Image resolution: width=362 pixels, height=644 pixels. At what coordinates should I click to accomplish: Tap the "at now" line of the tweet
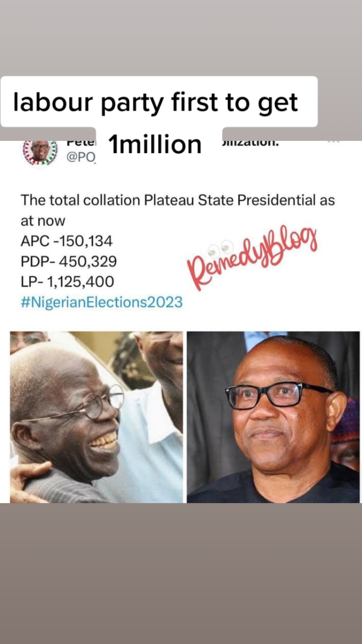pyautogui.click(x=43, y=221)
